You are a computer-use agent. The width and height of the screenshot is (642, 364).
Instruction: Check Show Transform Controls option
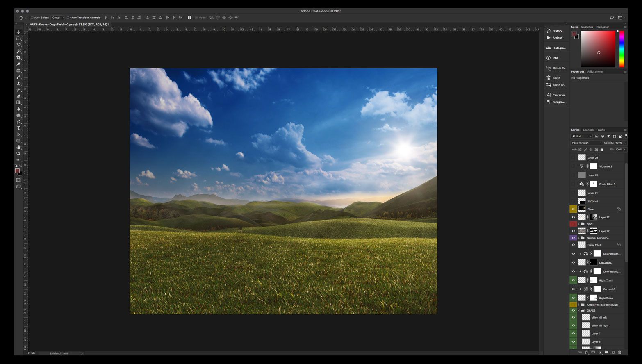[x=68, y=18]
